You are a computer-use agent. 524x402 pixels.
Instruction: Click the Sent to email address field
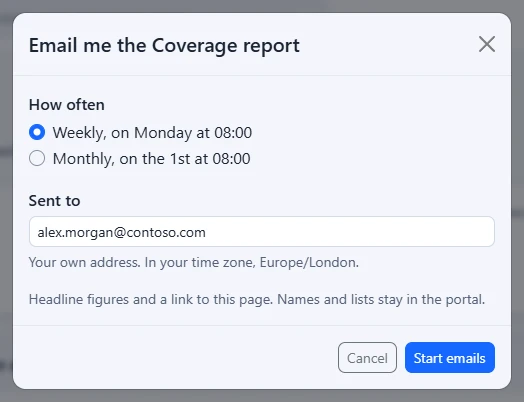(x=262, y=232)
